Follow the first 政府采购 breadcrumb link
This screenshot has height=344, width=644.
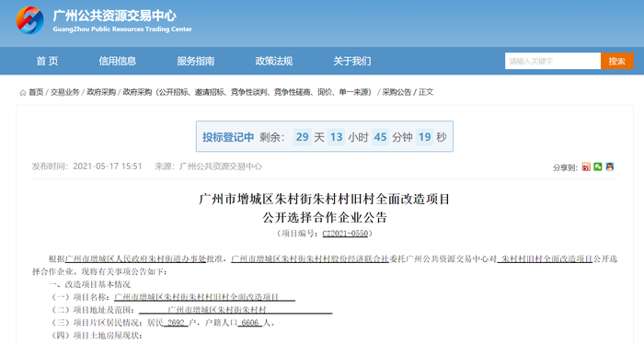(x=101, y=92)
